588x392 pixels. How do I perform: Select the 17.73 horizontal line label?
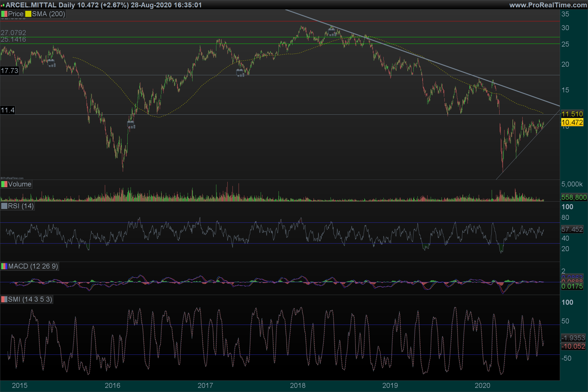coord(10,71)
